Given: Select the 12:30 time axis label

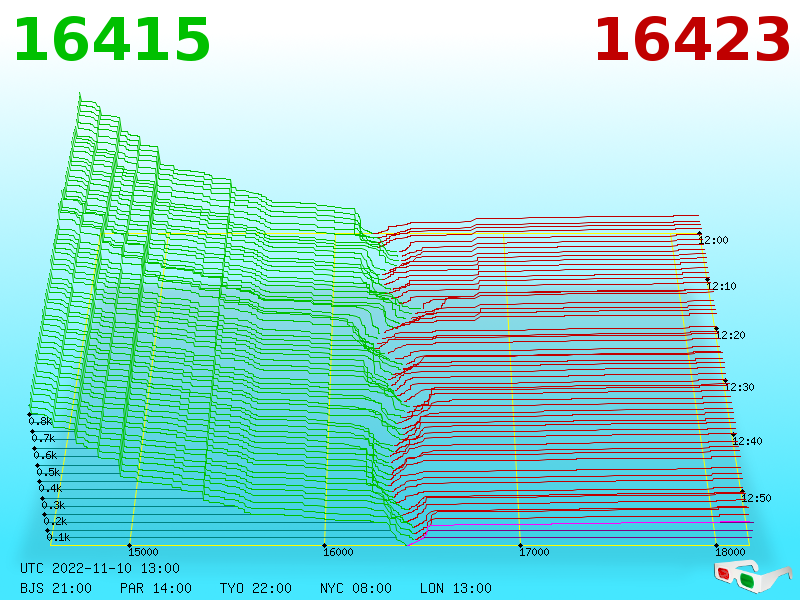Looking at the screenshot, I should (739, 387).
